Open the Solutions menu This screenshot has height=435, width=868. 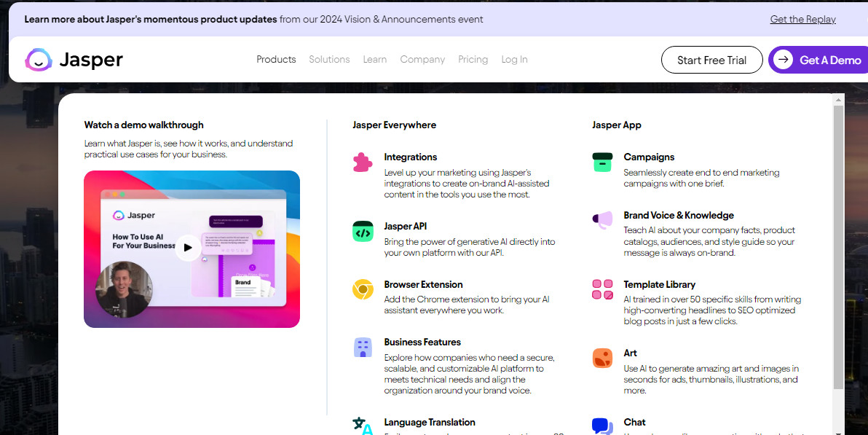click(329, 59)
